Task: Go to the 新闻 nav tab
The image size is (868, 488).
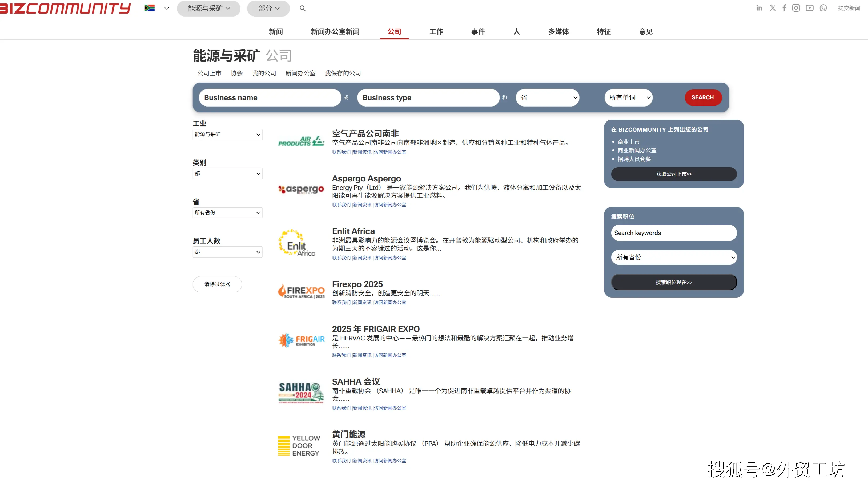Action: click(276, 32)
